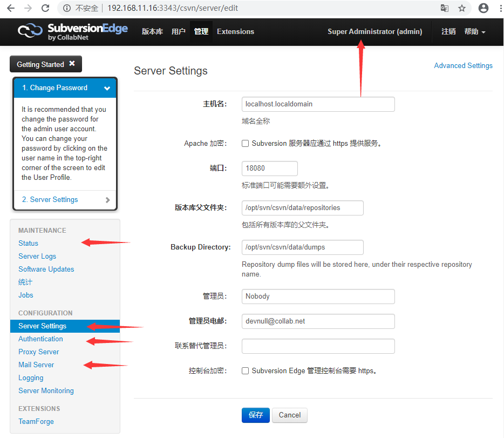
Task: Open Advanced Settings link
Action: pos(463,65)
